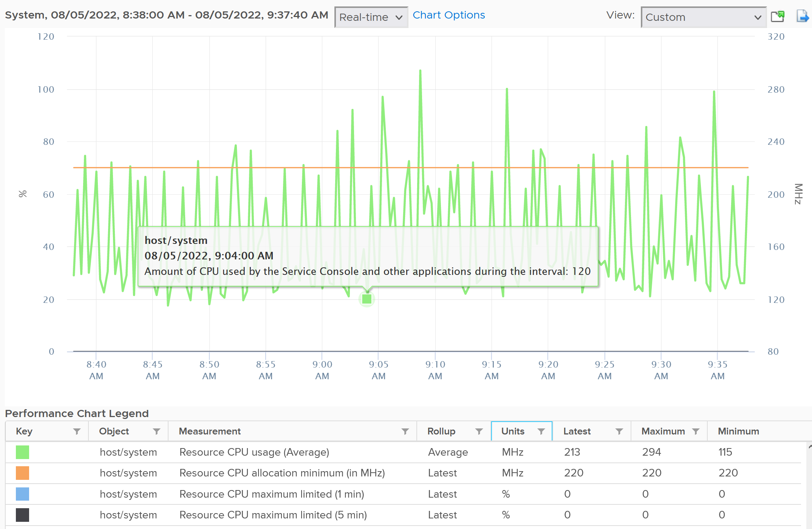Sort by the Minimum column header

[738, 431]
